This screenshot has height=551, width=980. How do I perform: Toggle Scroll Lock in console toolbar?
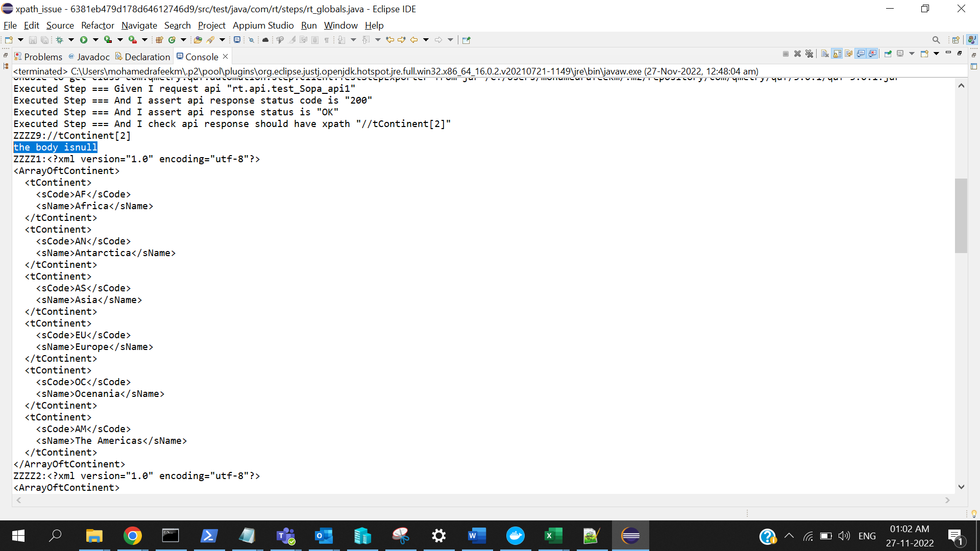[x=837, y=54]
